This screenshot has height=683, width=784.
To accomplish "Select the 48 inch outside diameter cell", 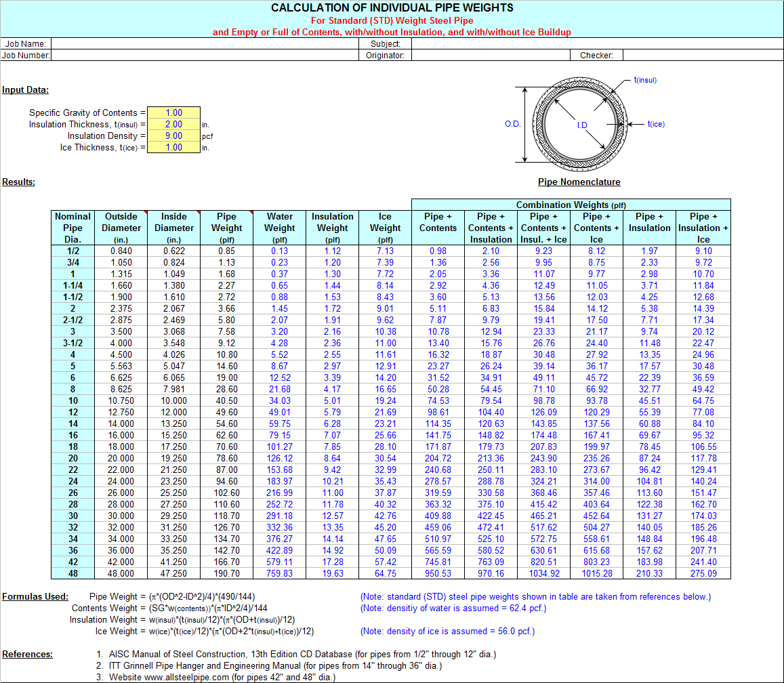I will point(121,574).
